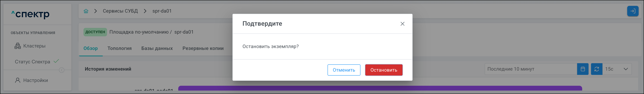Click the Отменить button

point(344,70)
